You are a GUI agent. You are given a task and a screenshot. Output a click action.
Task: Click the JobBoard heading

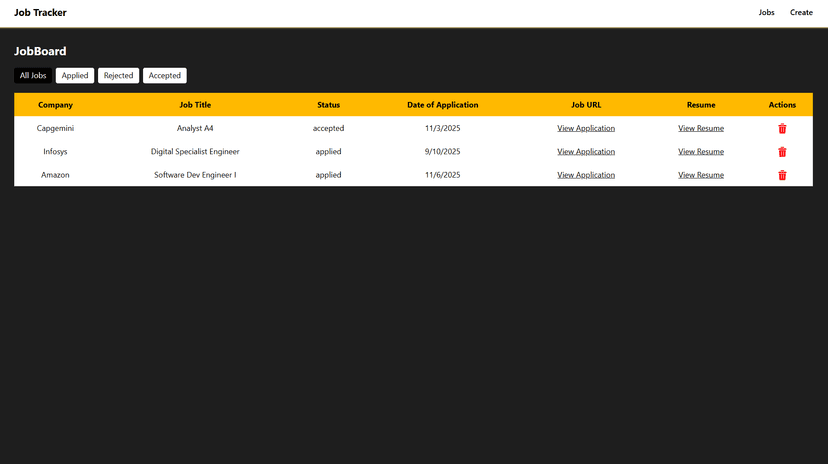click(x=40, y=51)
